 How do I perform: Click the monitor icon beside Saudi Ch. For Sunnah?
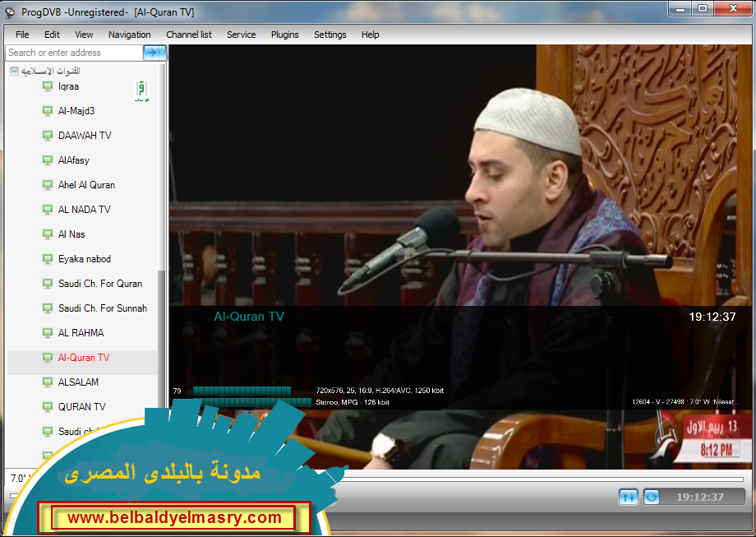(48, 308)
